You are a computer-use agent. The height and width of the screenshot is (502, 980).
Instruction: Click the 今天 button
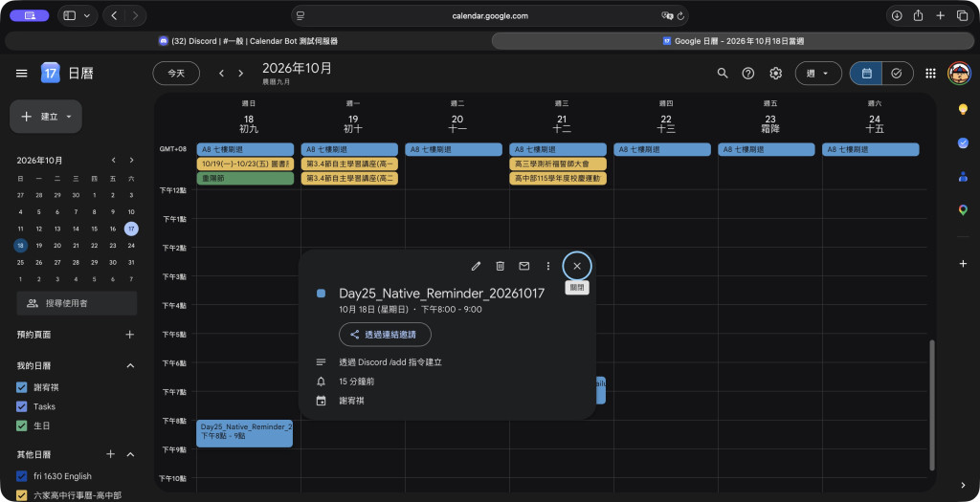pyautogui.click(x=176, y=73)
